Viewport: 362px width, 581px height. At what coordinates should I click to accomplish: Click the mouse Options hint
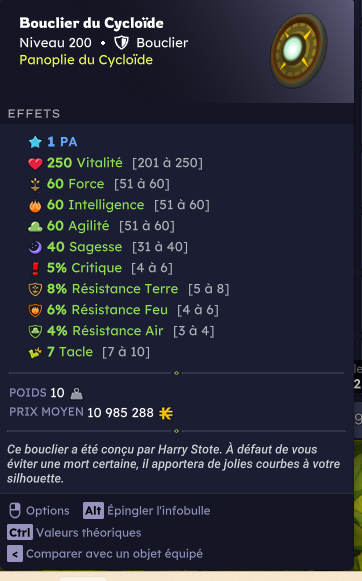(39, 511)
